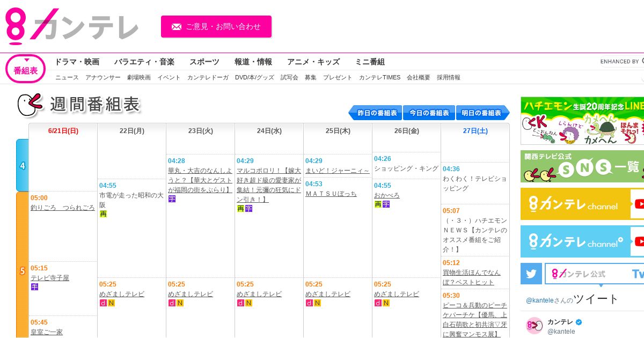Open the ドラマ・映画 menu

77,62
